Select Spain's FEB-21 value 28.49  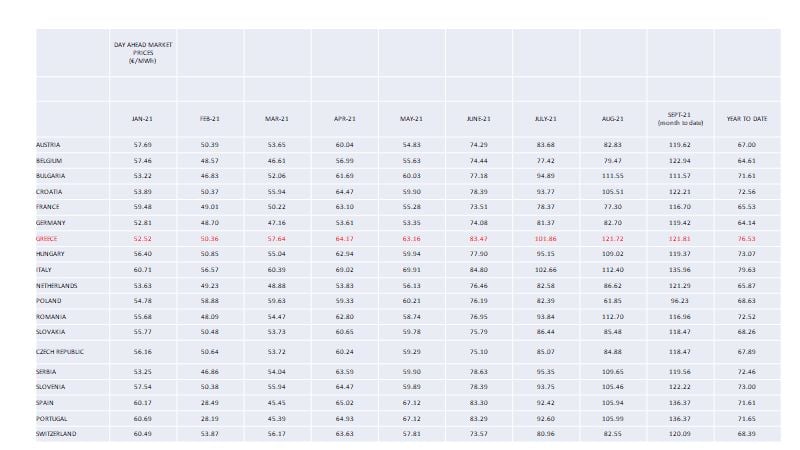(x=210, y=403)
